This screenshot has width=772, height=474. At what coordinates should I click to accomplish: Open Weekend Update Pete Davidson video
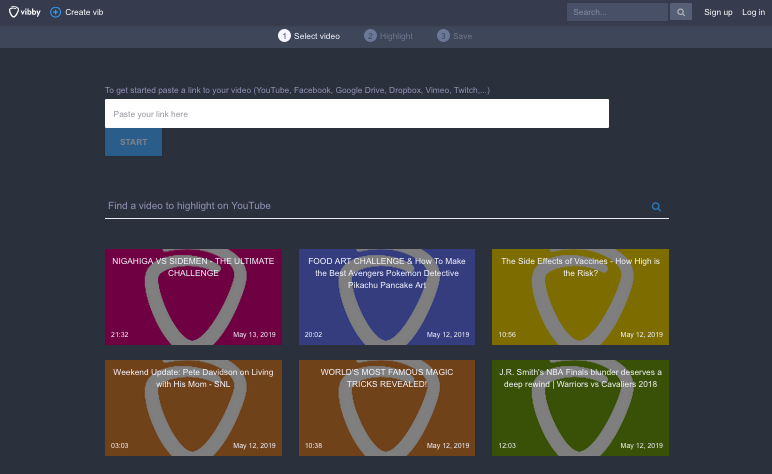tap(193, 408)
